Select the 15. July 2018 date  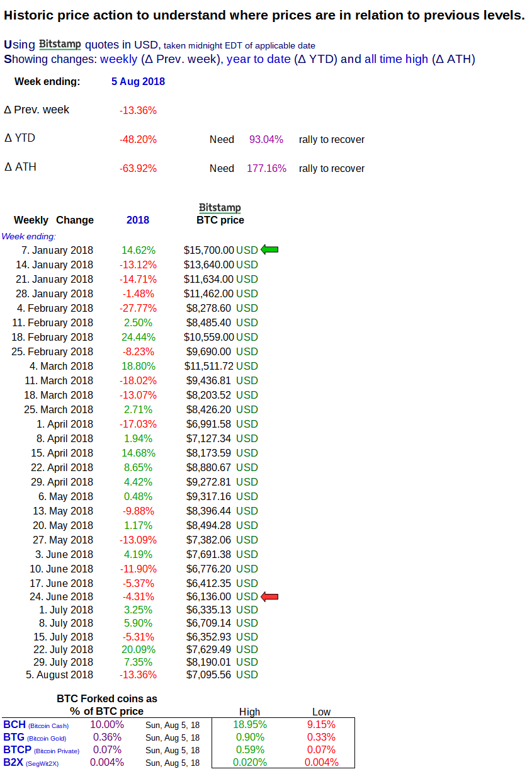point(63,637)
